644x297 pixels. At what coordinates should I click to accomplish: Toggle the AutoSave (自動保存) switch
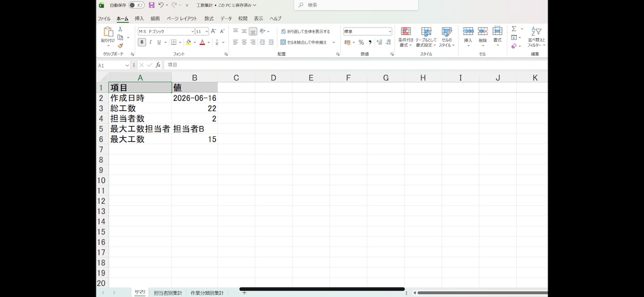coord(137,5)
